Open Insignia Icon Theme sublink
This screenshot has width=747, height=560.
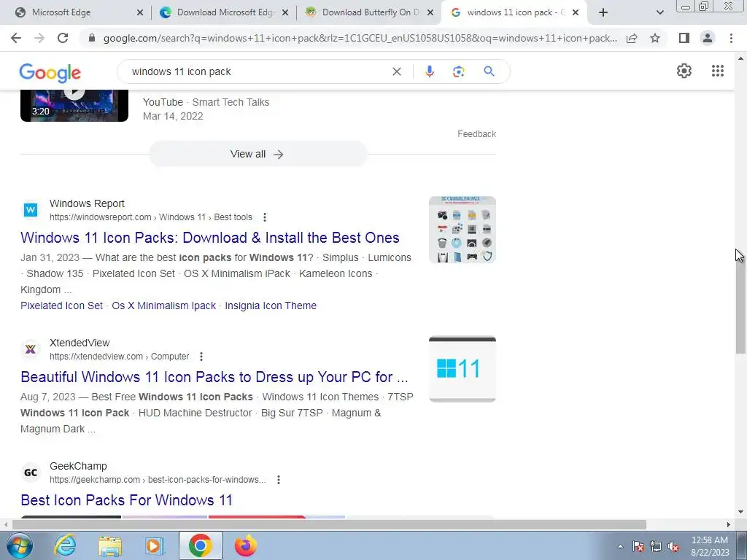click(x=271, y=306)
